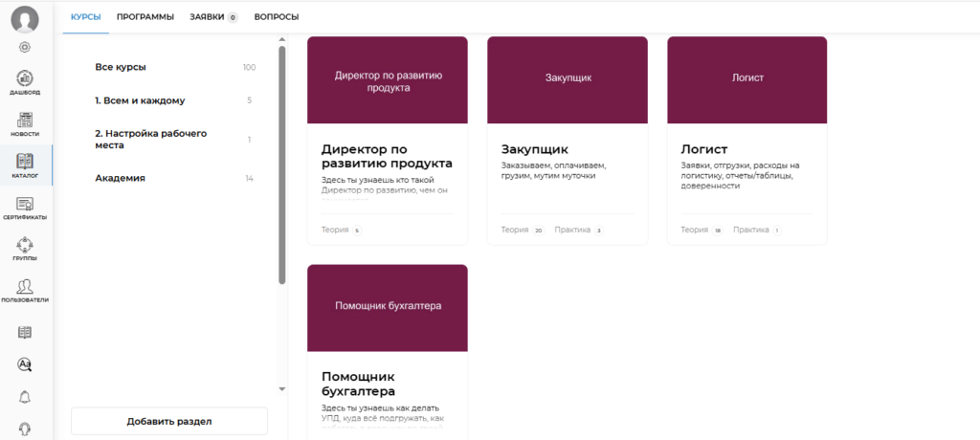
Task: Open the Логист course cover image
Action: coord(747,80)
